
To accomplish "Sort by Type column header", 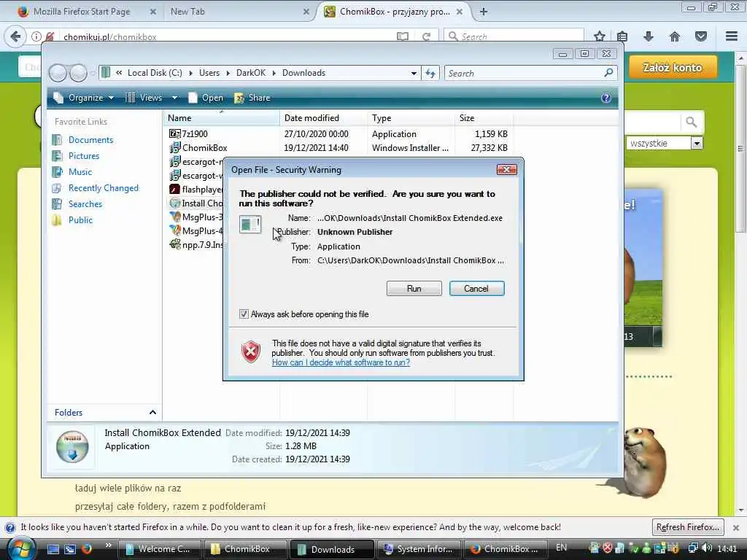I will 411,118.
